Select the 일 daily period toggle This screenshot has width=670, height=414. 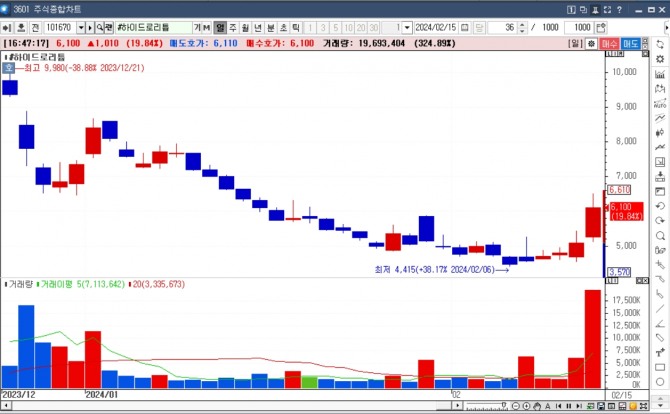click(x=220, y=28)
